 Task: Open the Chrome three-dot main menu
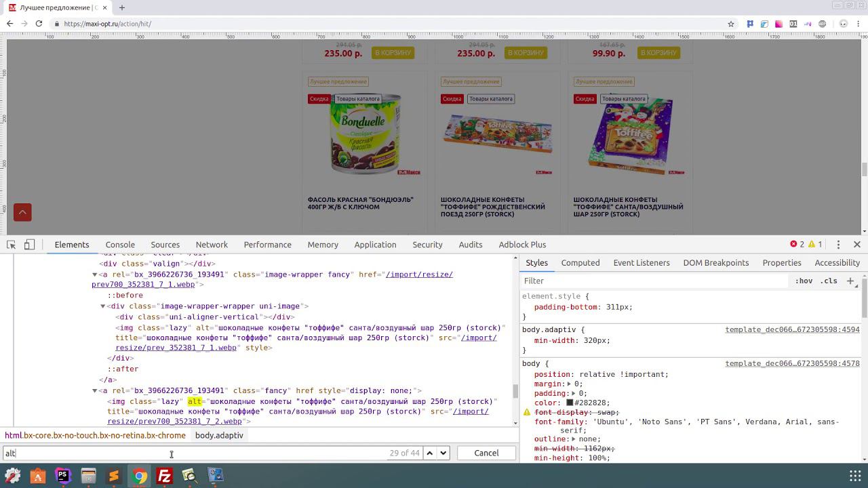pos(858,24)
